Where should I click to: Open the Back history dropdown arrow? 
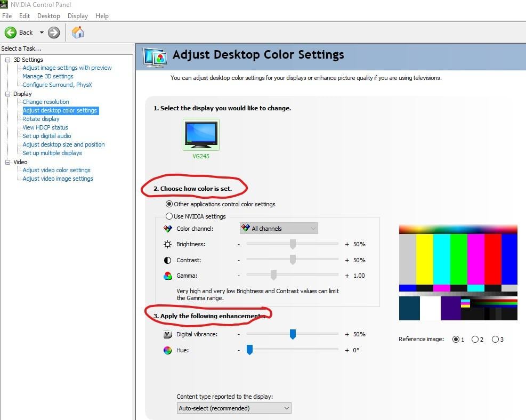pyautogui.click(x=42, y=33)
